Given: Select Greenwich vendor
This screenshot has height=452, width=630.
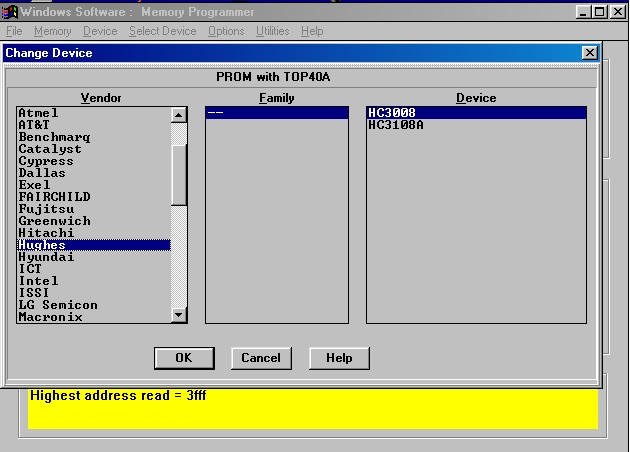Looking at the screenshot, I should tap(94, 221).
